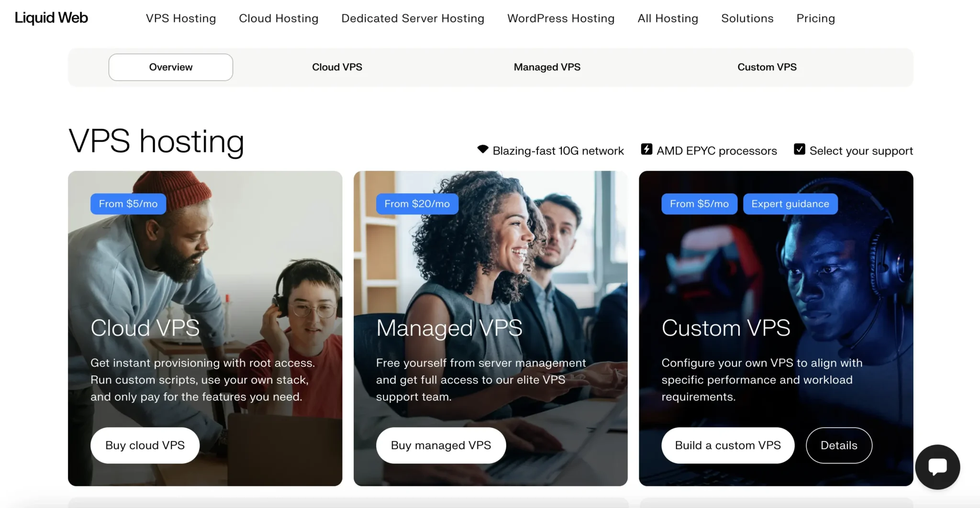The width and height of the screenshot is (980, 508).
Task: Click the From $20/mo price badge
Action: [417, 203]
